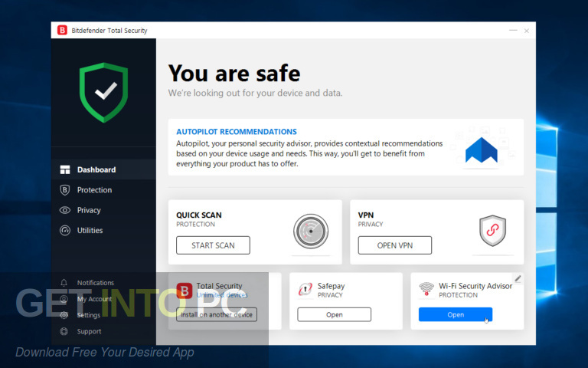The width and height of the screenshot is (588, 368).
Task: Click the AUTOPILOT RECOMMENDATIONS heading
Action: coord(237,132)
